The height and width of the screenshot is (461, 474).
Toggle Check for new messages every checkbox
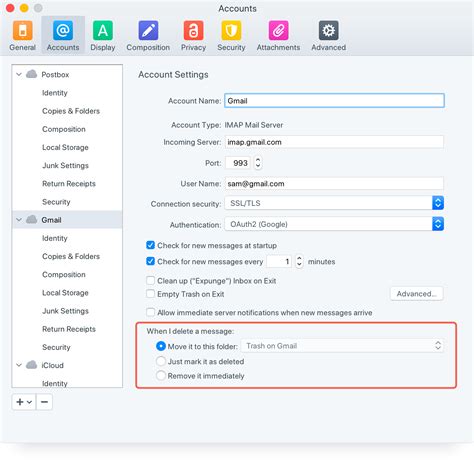[150, 261]
